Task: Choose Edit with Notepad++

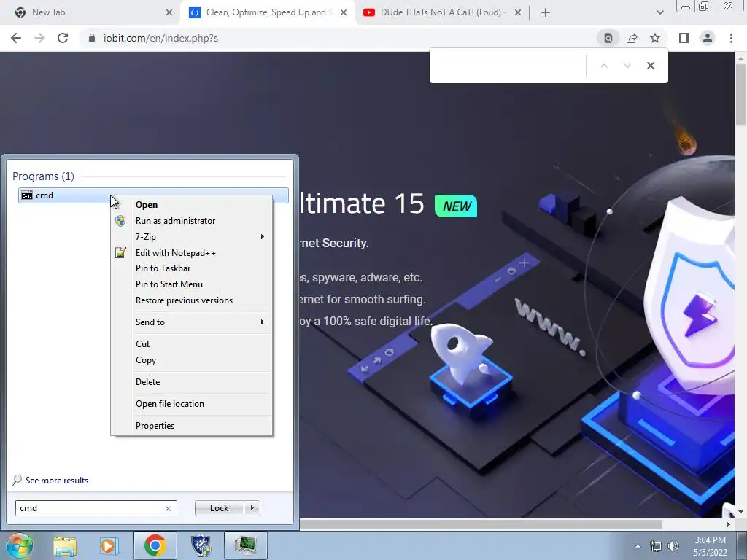Action: coord(176,253)
